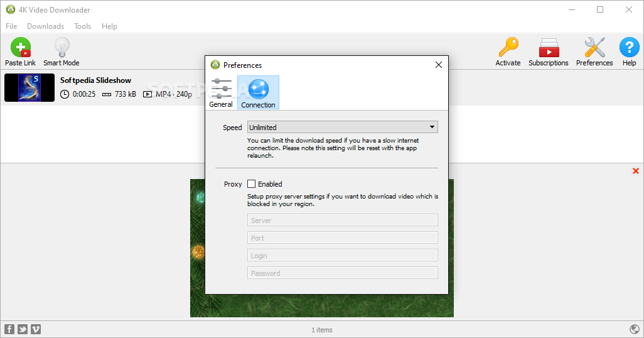The width and height of the screenshot is (644, 338).
Task: Open the Facebook icon in status bar
Action: [9, 329]
